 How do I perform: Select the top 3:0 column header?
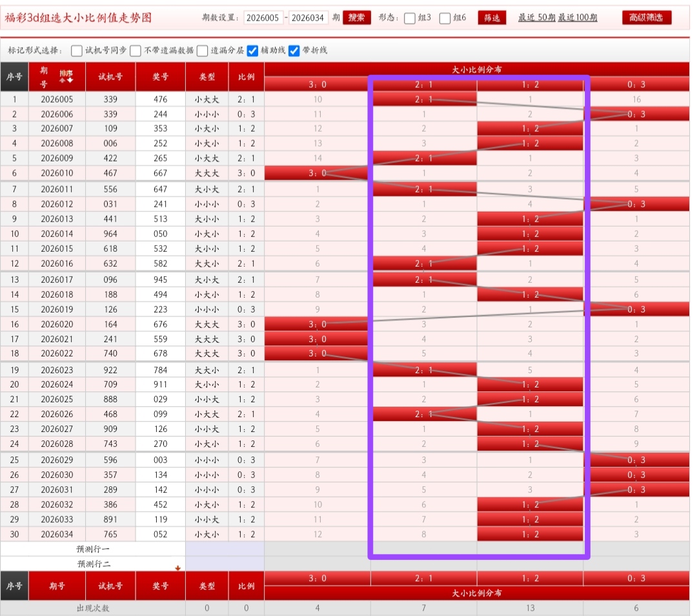click(x=317, y=84)
